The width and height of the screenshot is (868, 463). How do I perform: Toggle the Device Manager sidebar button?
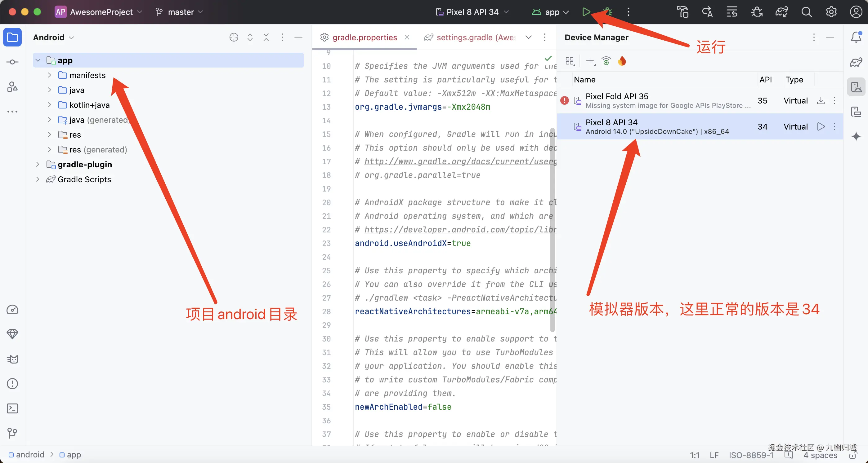click(x=856, y=87)
